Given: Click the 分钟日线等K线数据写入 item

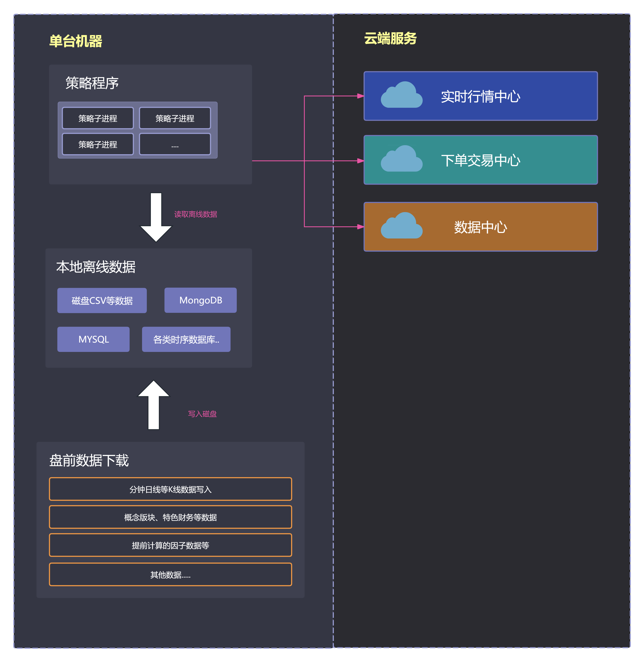Looking at the screenshot, I should click(170, 489).
